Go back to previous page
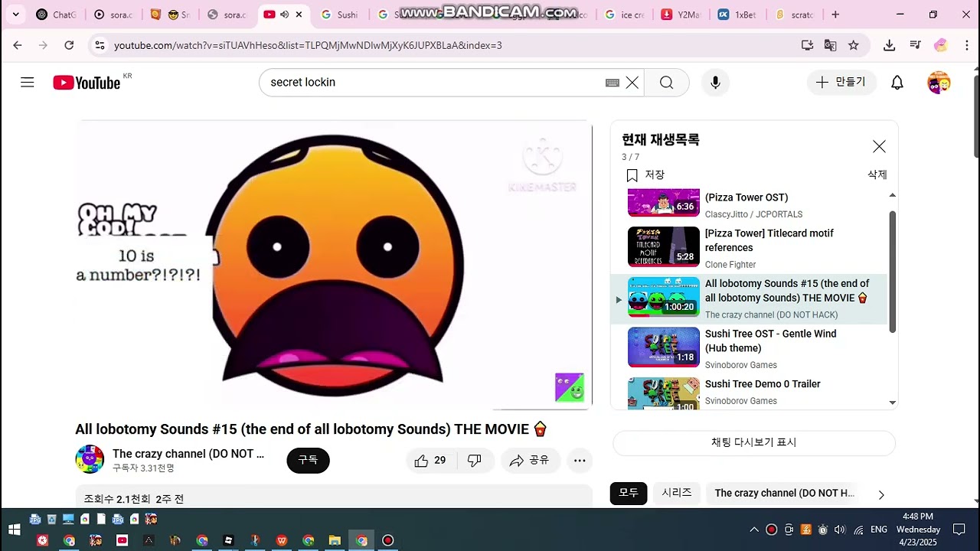The height and width of the screenshot is (551, 980). pyautogui.click(x=18, y=45)
